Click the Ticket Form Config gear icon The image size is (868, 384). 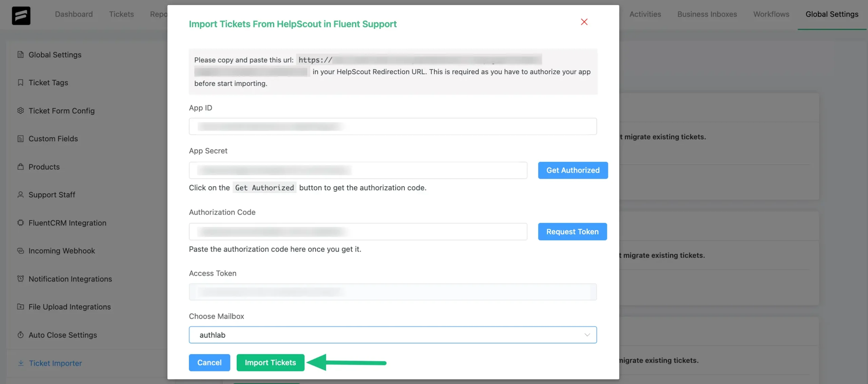click(x=21, y=111)
